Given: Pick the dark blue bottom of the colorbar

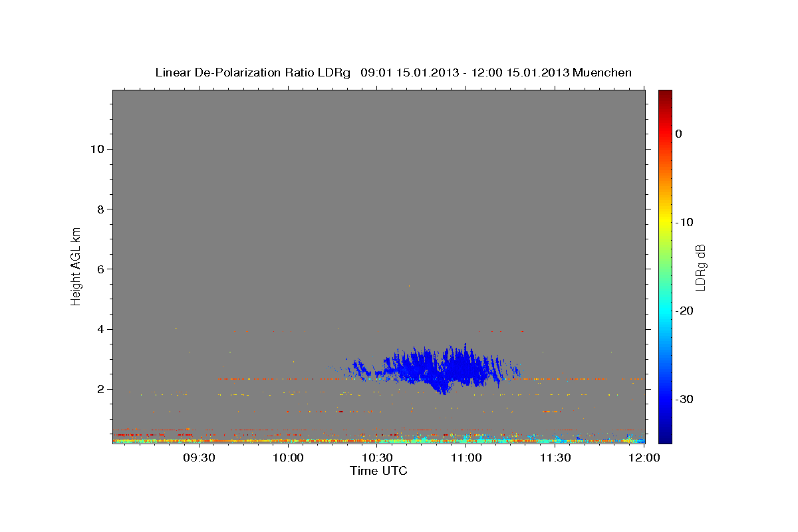Looking at the screenshot, I should tap(665, 438).
